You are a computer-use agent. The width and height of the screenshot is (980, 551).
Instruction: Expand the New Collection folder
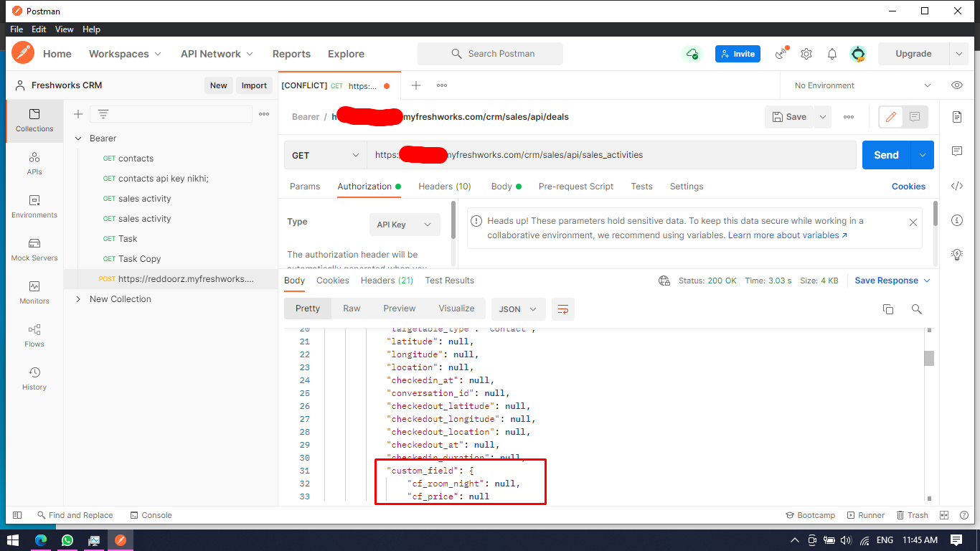point(78,299)
